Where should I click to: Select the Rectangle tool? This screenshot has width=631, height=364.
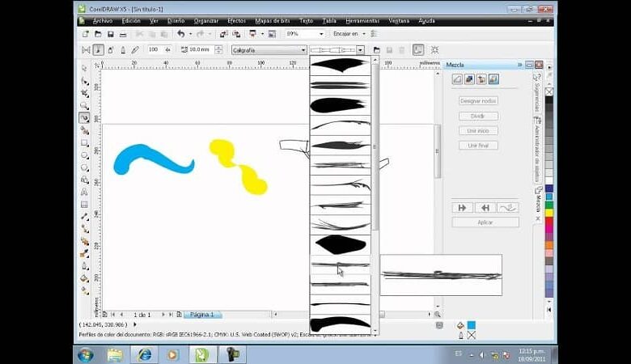[x=84, y=143]
